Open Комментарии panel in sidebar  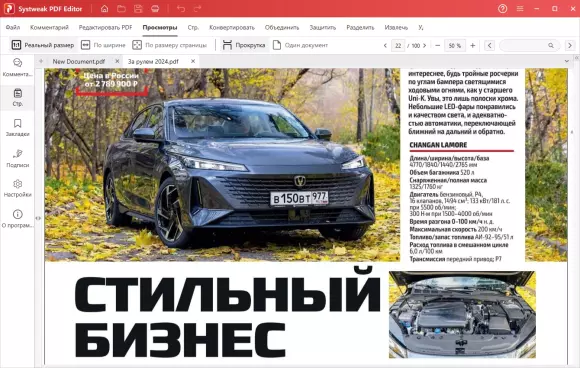click(17, 67)
